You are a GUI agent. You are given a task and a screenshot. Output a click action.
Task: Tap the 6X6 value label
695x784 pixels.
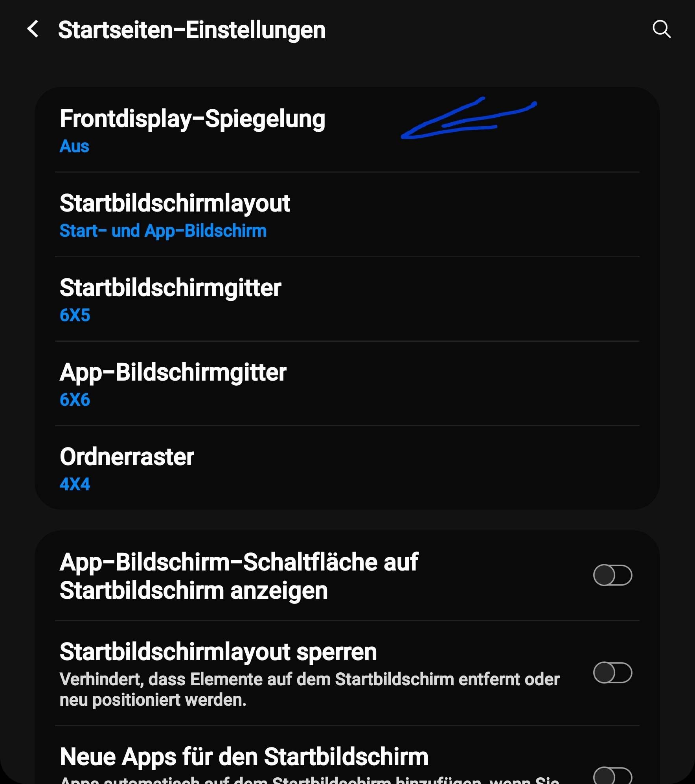[75, 400]
